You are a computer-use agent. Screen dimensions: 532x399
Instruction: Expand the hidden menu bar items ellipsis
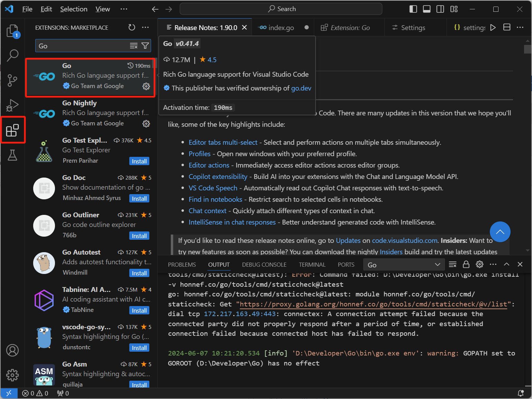point(124,9)
